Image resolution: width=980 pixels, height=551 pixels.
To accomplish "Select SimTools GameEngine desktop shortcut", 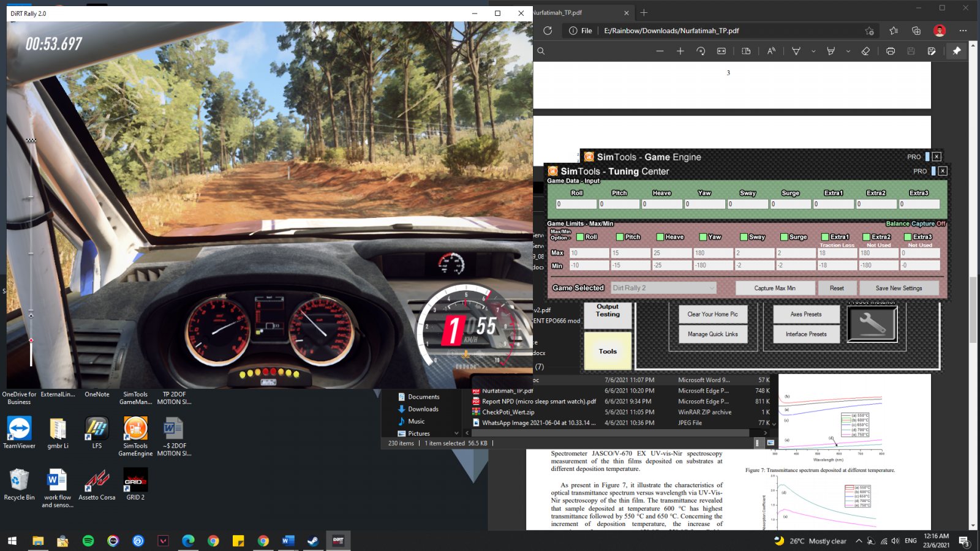I will click(135, 436).
